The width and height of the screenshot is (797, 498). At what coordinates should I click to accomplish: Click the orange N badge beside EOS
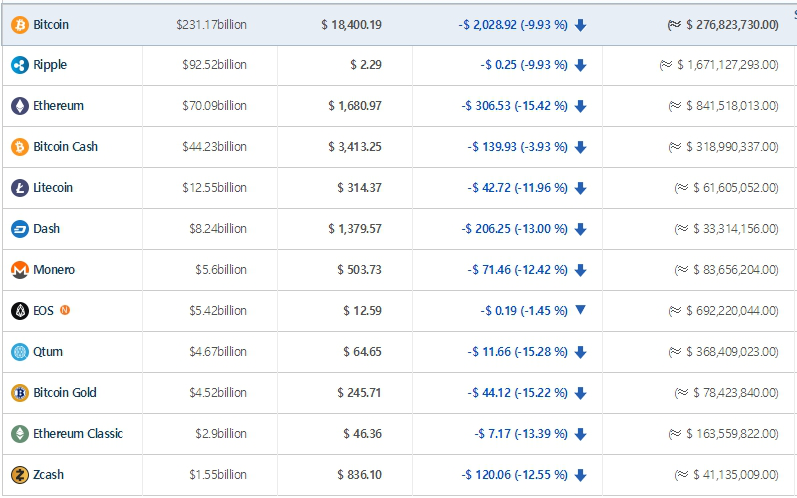point(65,310)
